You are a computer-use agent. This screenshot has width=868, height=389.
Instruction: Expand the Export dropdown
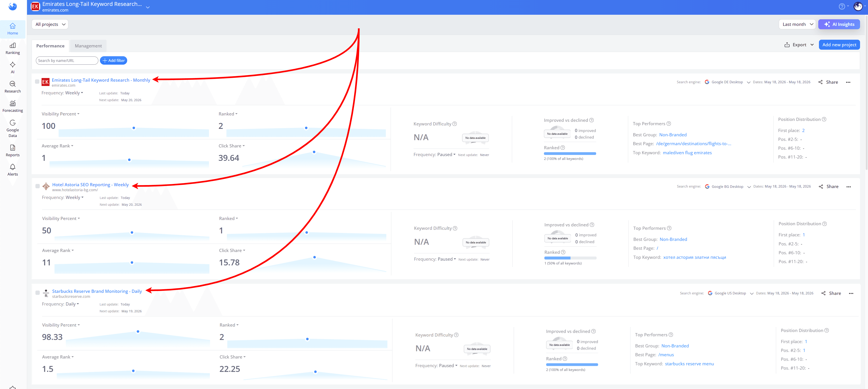tap(799, 45)
